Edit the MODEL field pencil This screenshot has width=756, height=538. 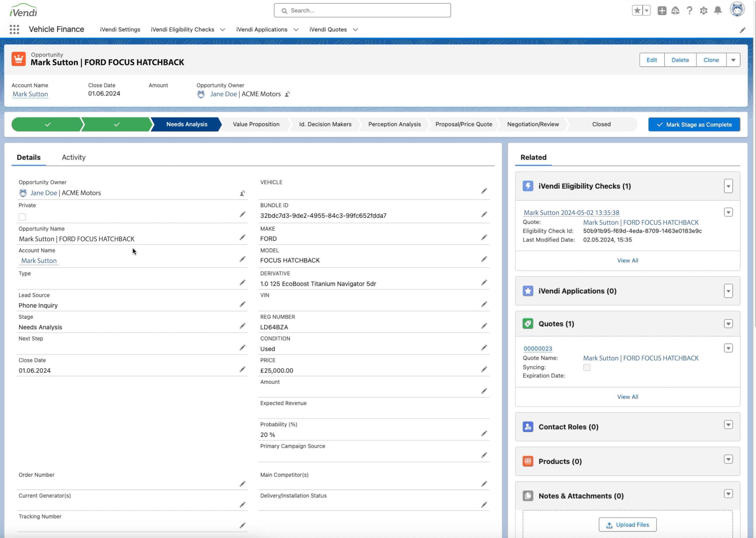pyautogui.click(x=484, y=259)
